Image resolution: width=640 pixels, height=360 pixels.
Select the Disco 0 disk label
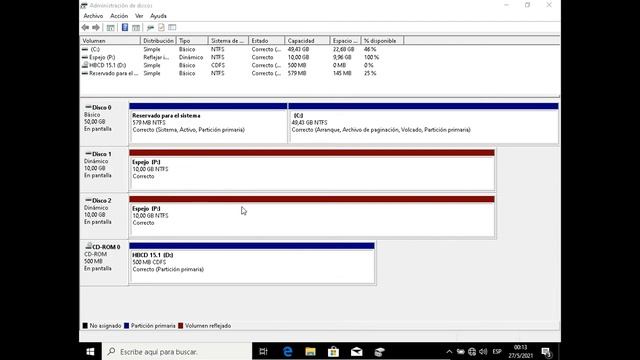(x=104, y=123)
